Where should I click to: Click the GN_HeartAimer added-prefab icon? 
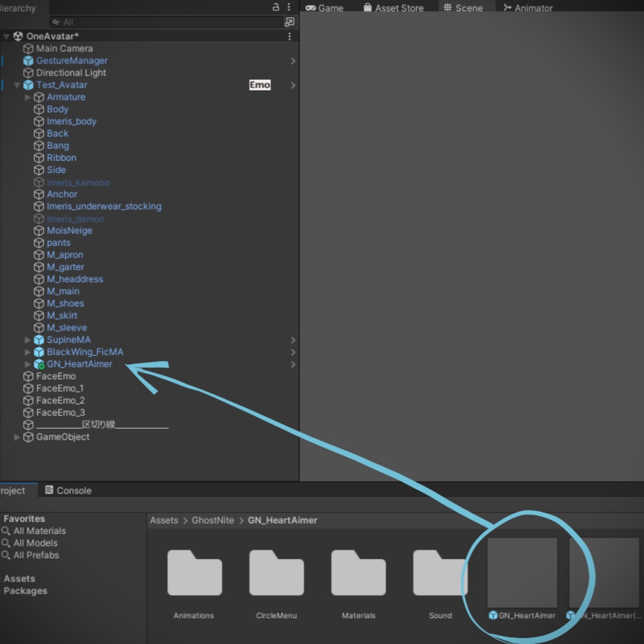39,364
